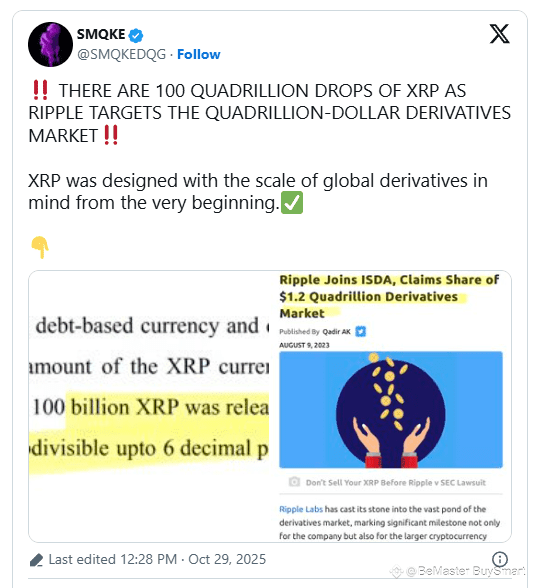
Task: Click the camera icon under article image
Action: tap(294, 482)
